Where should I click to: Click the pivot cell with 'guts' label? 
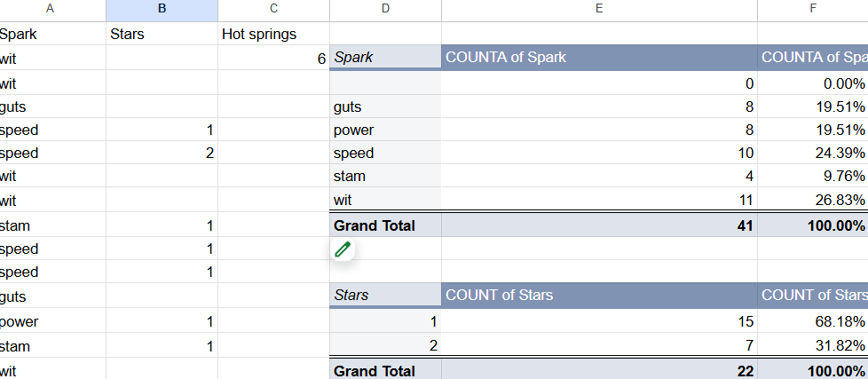(385, 107)
